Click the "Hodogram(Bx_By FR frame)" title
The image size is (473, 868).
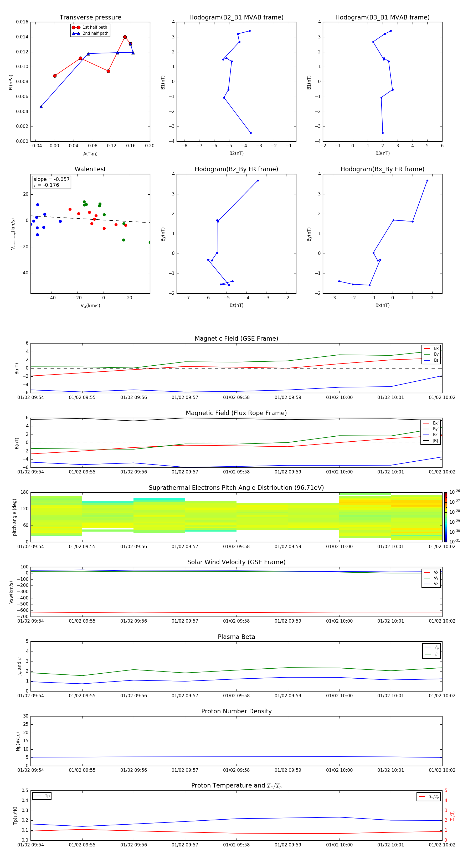[382, 169]
